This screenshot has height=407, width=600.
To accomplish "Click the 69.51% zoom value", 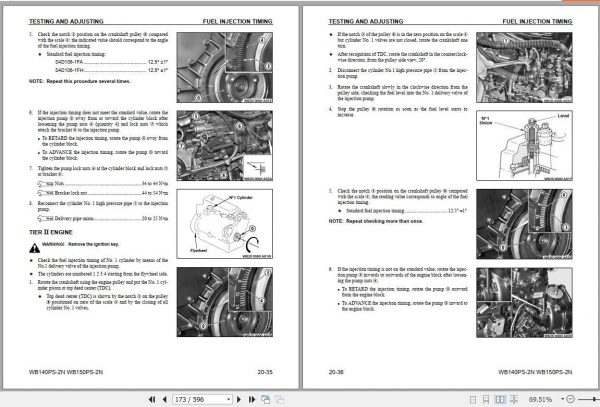I will click(540, 399).
